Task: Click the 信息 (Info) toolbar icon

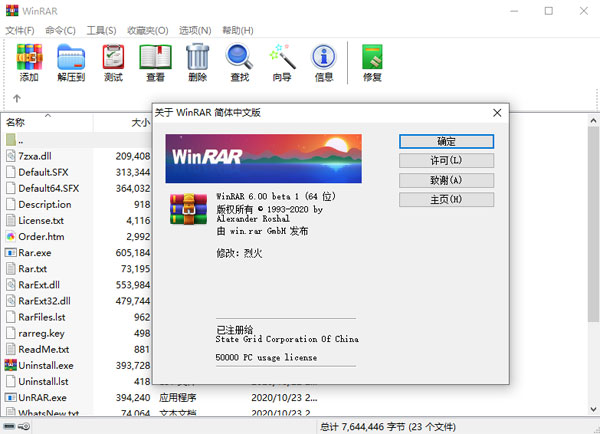Action: (x=323, y=61)
